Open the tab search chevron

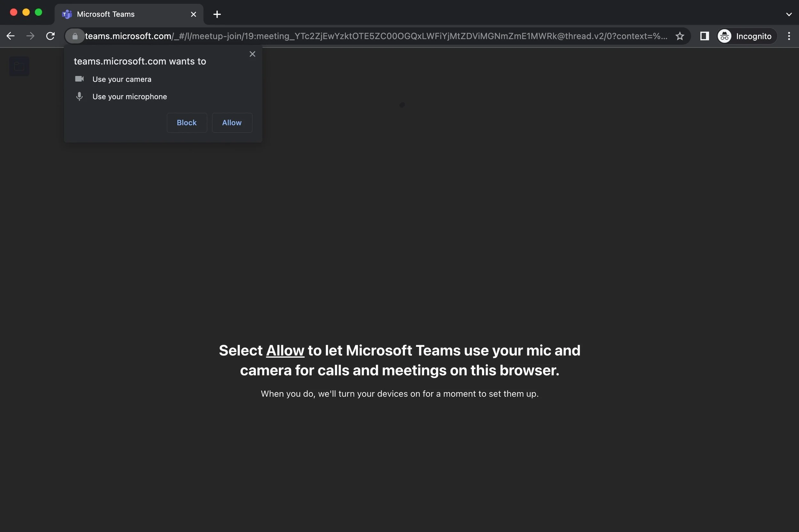click(x=788, y=14)
